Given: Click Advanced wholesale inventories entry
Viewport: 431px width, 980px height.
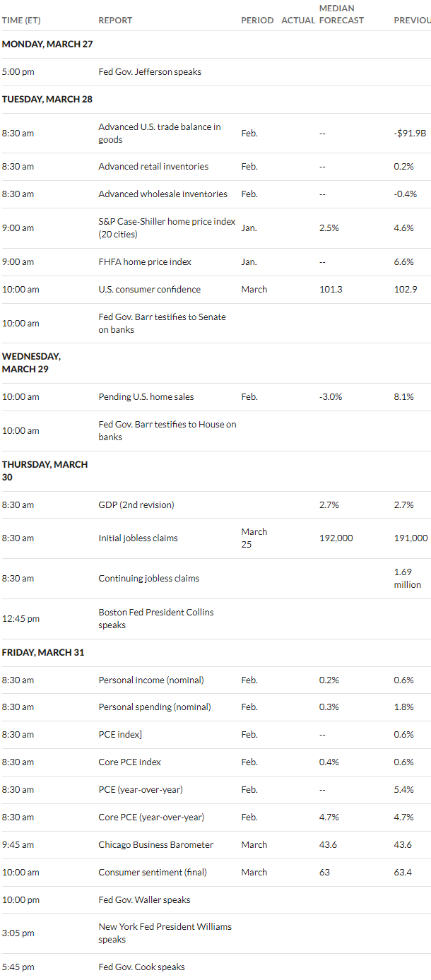Looking at the screenshot, I should [x=163, y=194].
